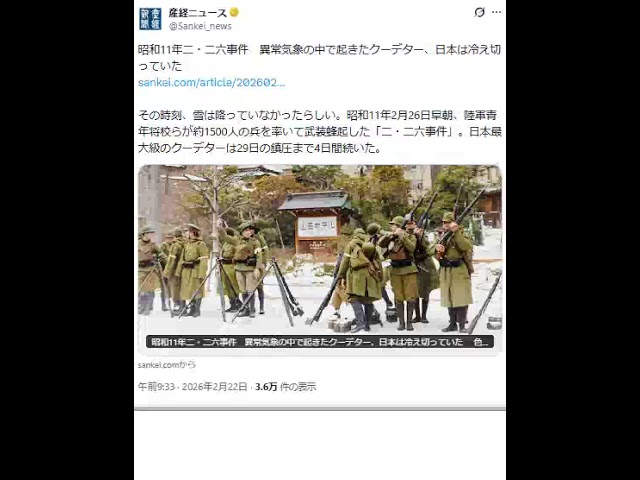Click the headline text 昭和11年二・二六事件
The height and width of the screenshot is (480, 640).
pos(193,50)
